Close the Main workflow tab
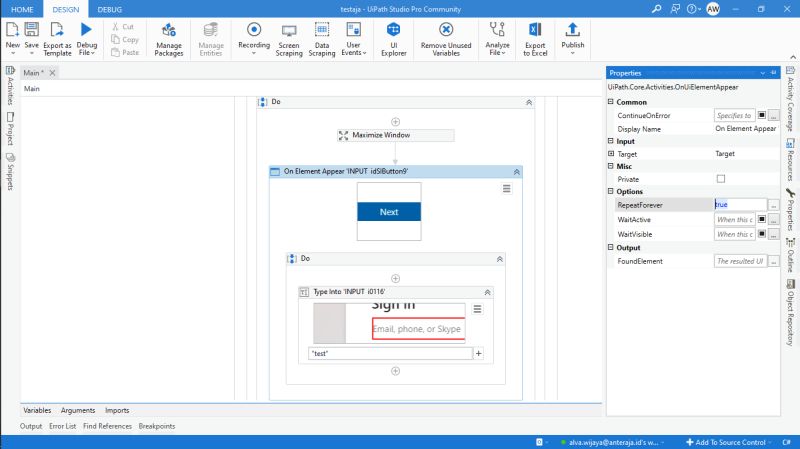Image resolution: width=800 pixels, height=449 pixels. pos(52,73)
